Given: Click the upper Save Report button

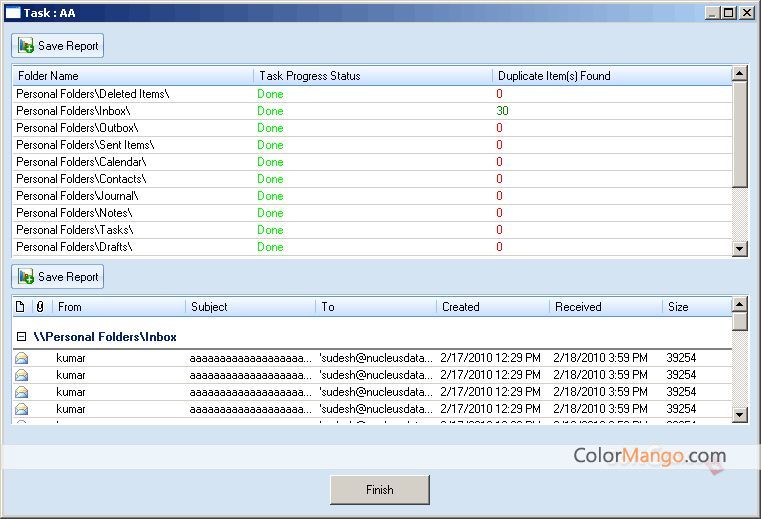Looking at the screenshot, I should [x=58, y=46].
